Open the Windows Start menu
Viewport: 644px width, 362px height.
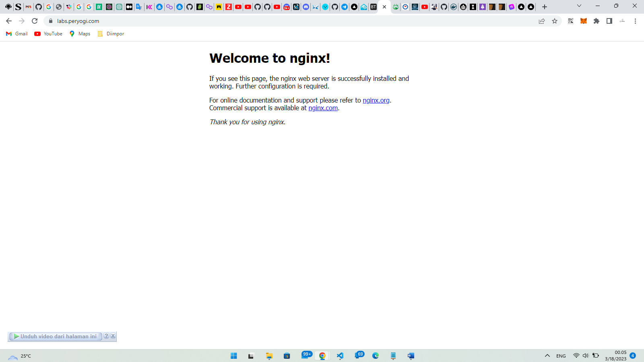tap(234, 356)
